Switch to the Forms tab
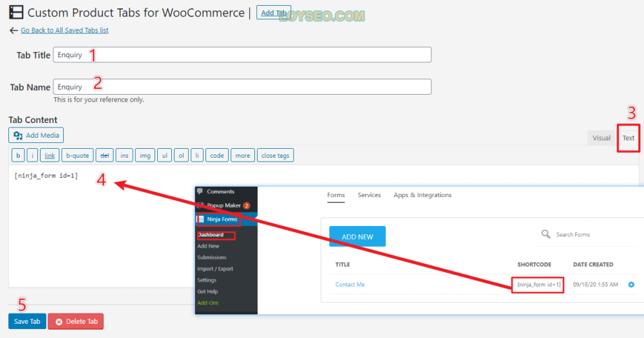The height and width of the screenshot is (338, 644). pyautogui.click(x=336, y=195)
